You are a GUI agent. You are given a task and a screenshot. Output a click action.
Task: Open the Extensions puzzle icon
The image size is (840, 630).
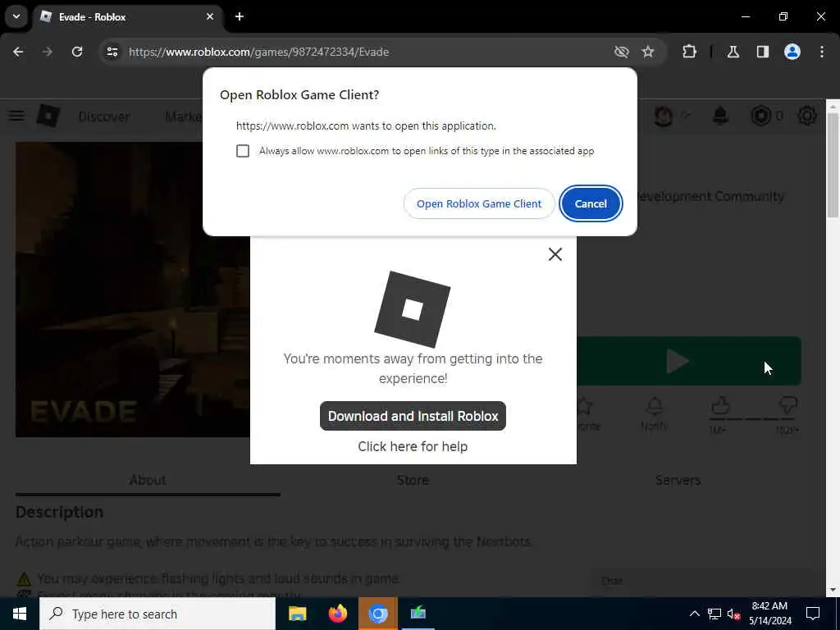[689, 52]
